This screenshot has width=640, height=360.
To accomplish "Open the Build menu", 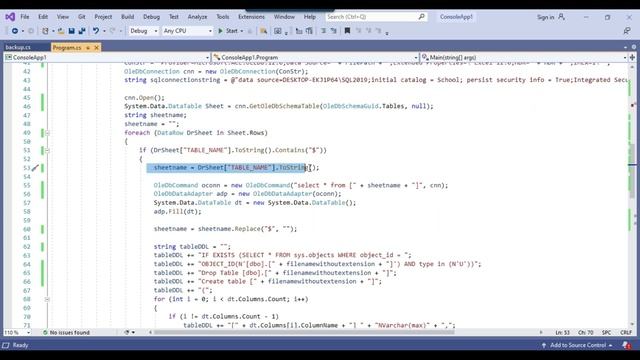I will pos(127,17).
